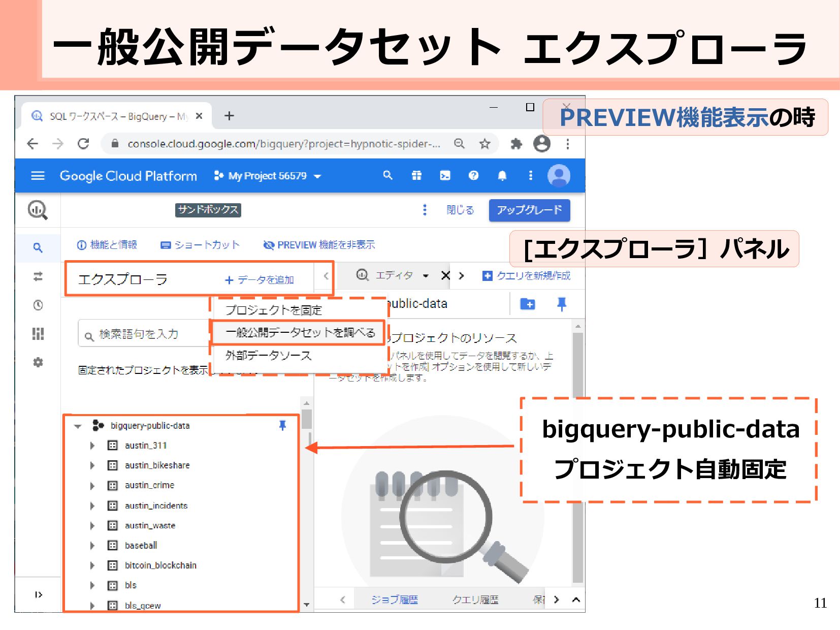The image size is (840, 630).
Task: Open Chrome profile icon
Action: tap(542, 144)
